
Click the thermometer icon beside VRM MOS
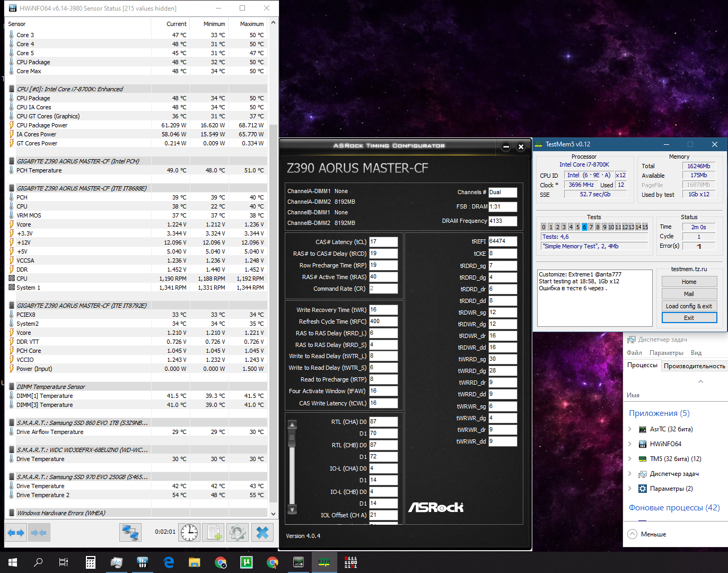(12, 215)
